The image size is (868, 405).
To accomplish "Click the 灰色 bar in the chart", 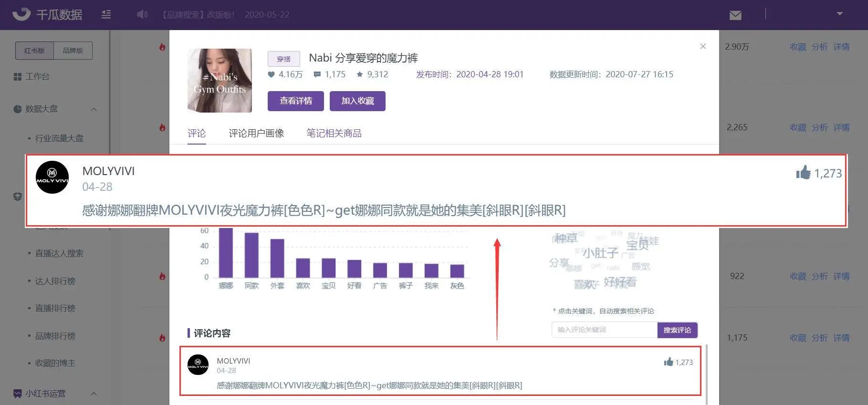I will pyautogui.click(x=457, y=271).
